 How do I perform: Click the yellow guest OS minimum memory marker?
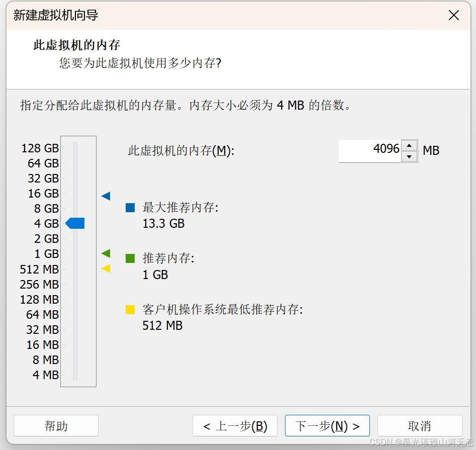pyautogui.click(x=106, y=268)
